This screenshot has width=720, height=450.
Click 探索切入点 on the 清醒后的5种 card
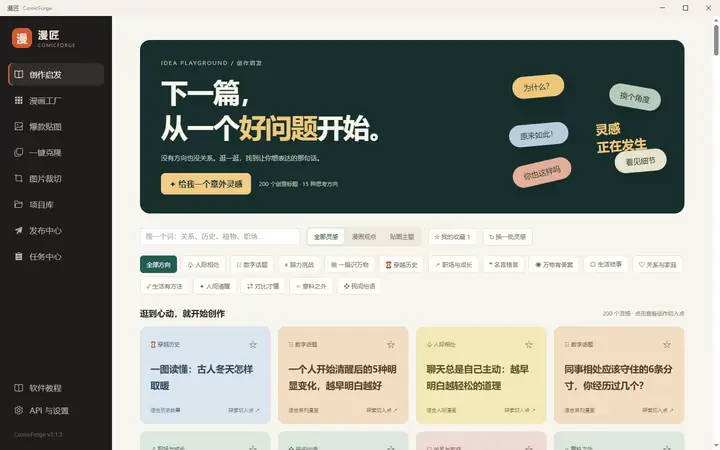(x=382, y=410)
